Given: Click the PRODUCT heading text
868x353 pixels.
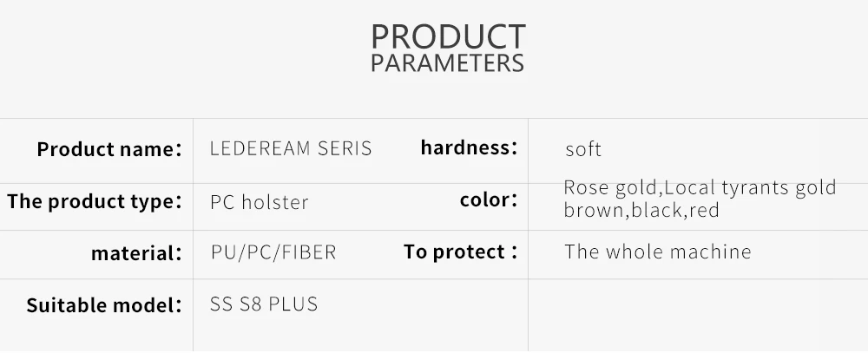Looking at the screenshot, I should click(x=448, y=36).
